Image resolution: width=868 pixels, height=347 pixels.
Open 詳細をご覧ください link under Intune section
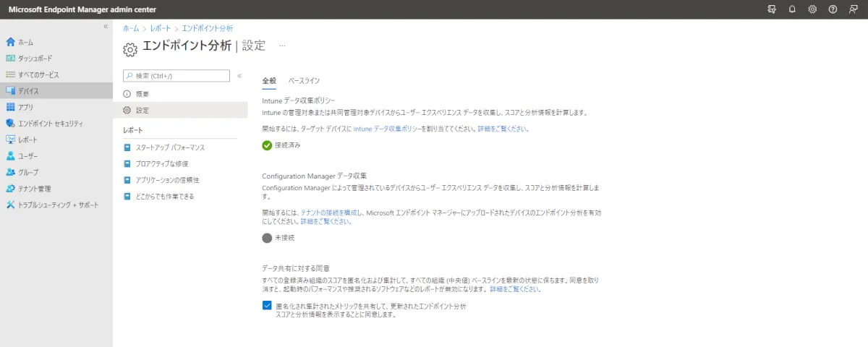[503, 129]
